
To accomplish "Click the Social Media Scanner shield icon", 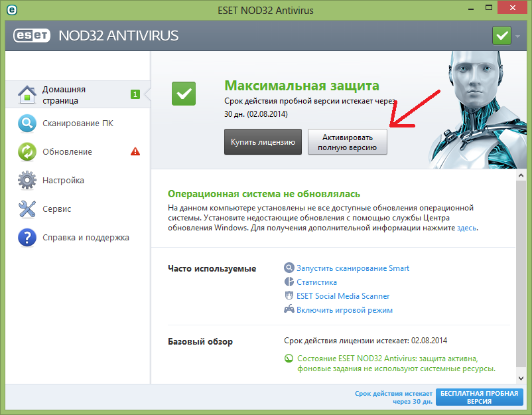I will coord(289,295).
